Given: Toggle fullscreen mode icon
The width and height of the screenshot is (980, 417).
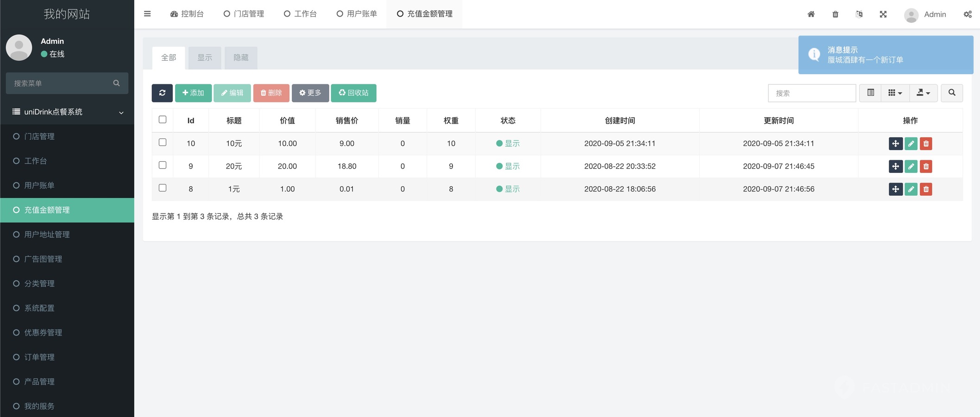Looking at the screenshot, I should point(883,14).
